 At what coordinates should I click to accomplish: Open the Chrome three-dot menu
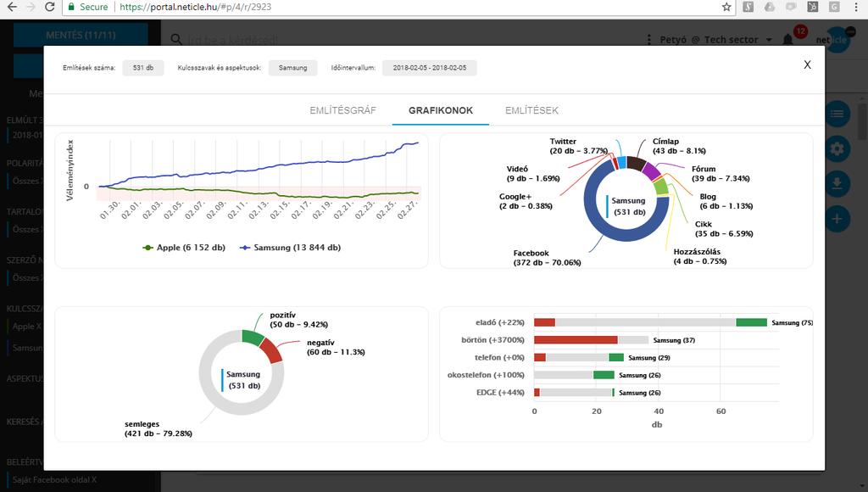click(x=856, y=7)
